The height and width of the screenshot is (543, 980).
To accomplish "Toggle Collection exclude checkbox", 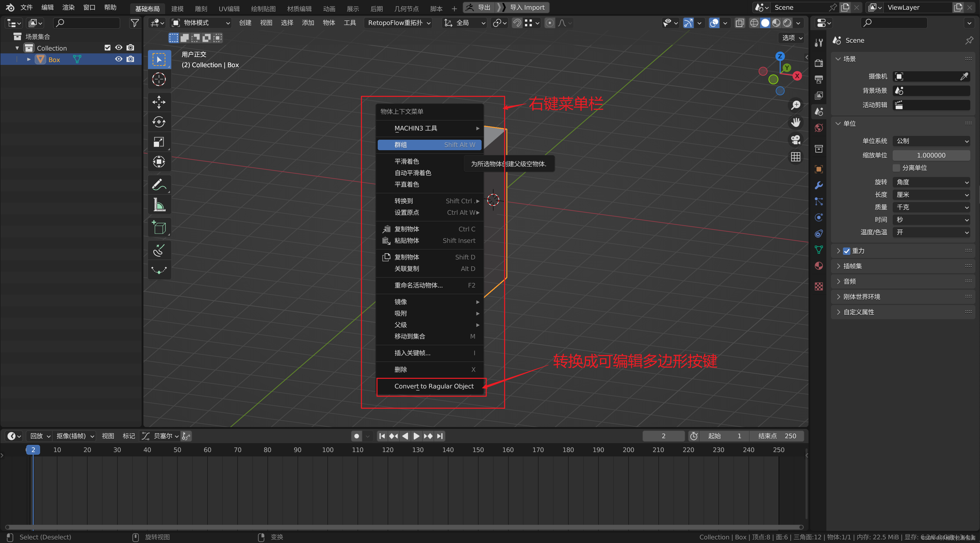I will point(108,48).
